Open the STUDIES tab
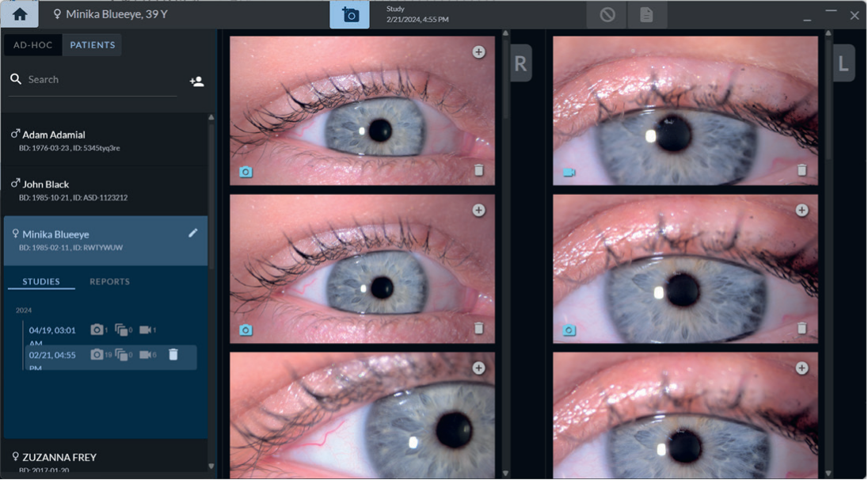 (x=41, y=282)
